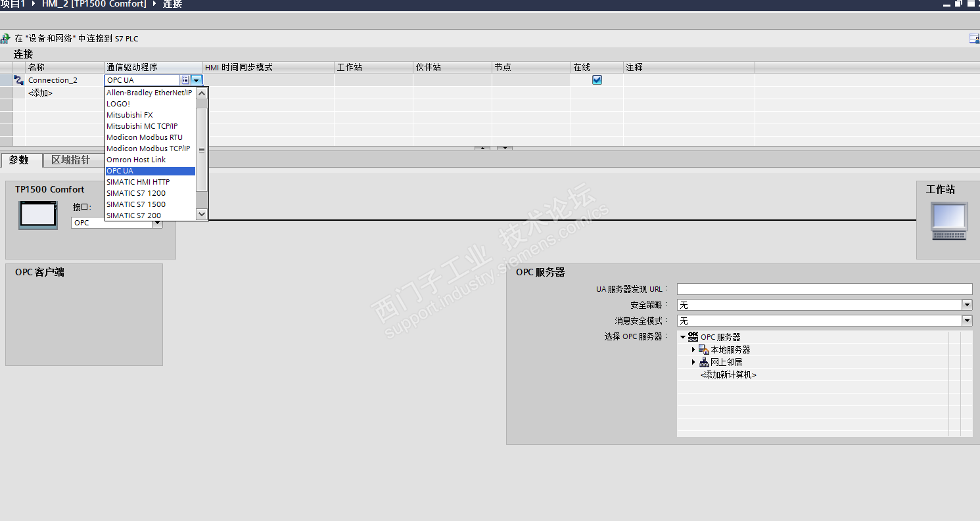Click the OPC 服务器 root node icon
The height and width of the screenshot is (521, 980).
(x=693, y=336)
